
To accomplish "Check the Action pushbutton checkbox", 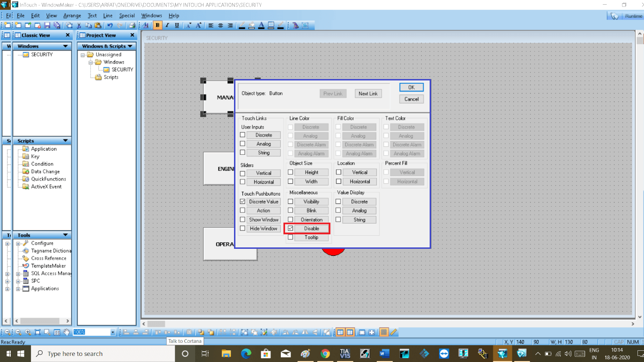I will tap(242, 210).
